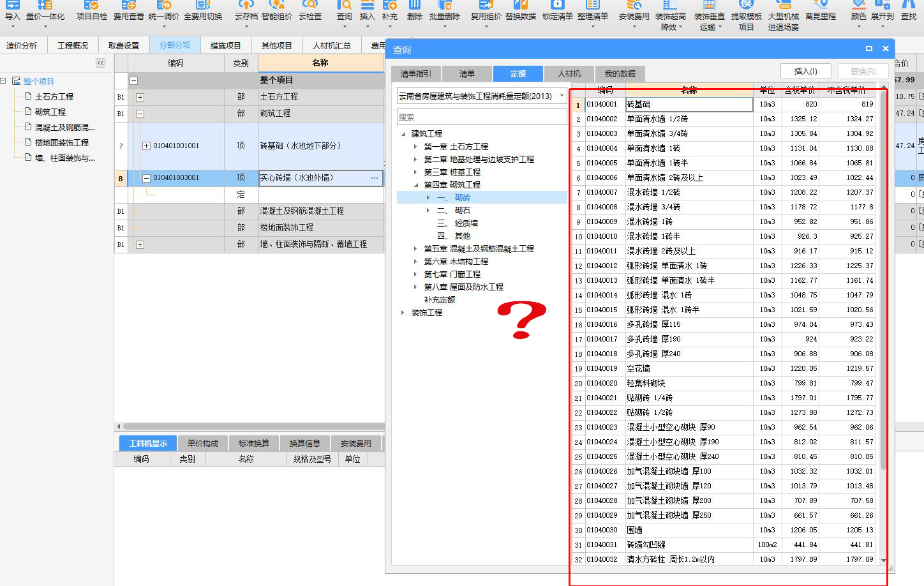Open the 单价构成 bottom tab

point(203,443)
